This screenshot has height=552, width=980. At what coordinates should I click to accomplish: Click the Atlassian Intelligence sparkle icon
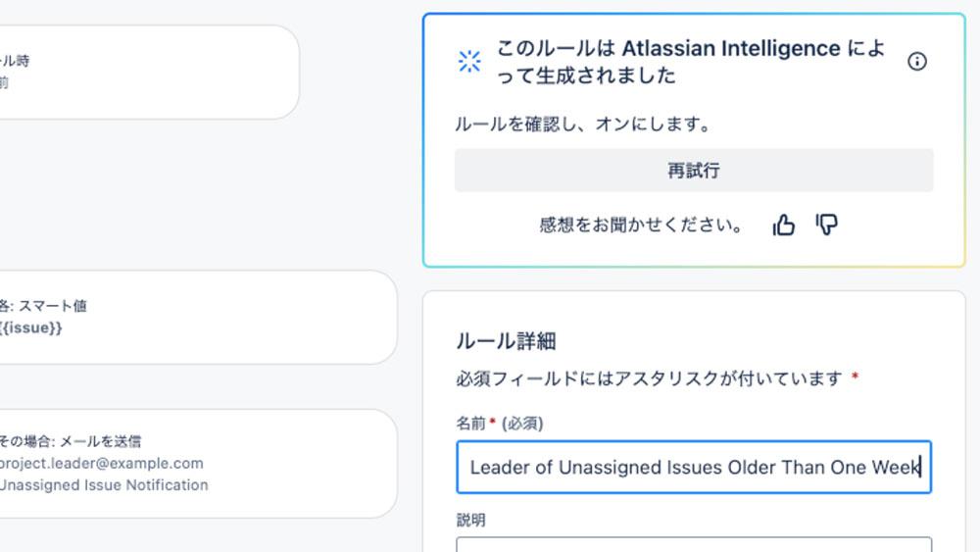click(469, 61)
